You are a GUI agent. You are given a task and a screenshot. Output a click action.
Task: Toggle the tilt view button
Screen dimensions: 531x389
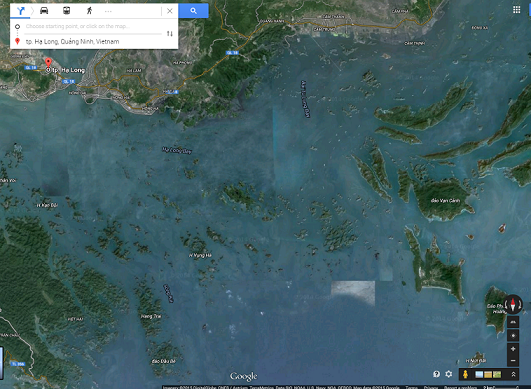(x=513, y=322)
